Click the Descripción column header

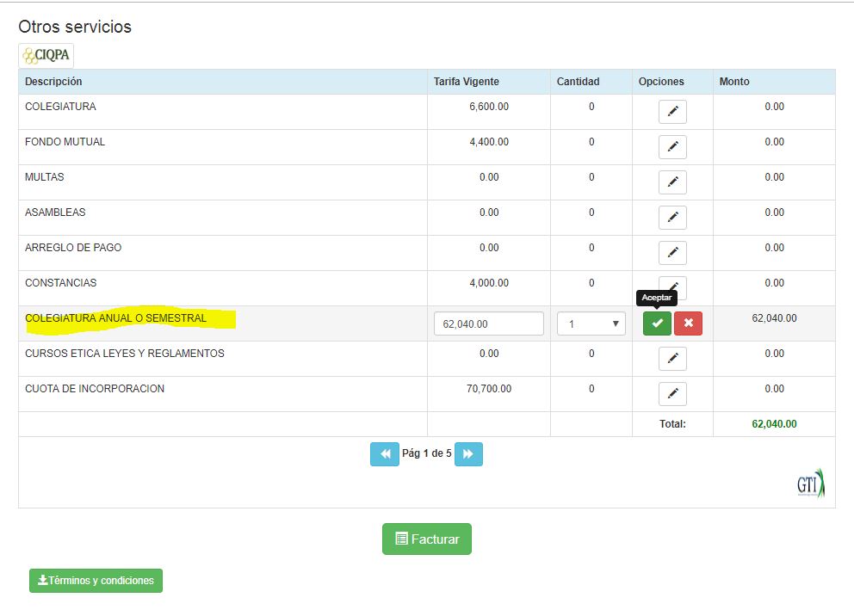click(53, 82)
